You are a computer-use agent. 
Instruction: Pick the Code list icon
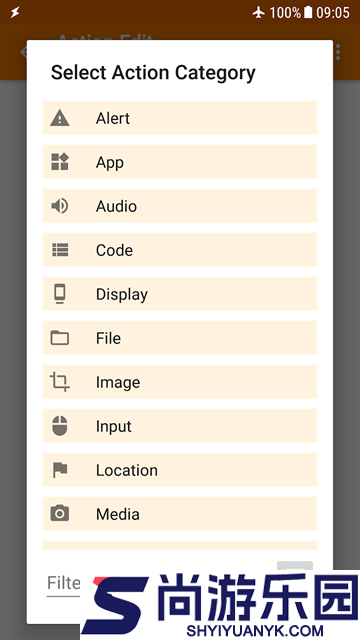(x=60, y=250)
